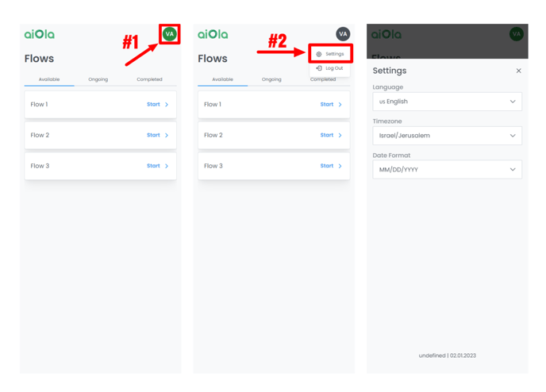Image resolution: width=546 pixels, height=392 pixels.
Task: Click chevron arrow beside Flow 2 in first panel
Action: (x=167, y=135)
